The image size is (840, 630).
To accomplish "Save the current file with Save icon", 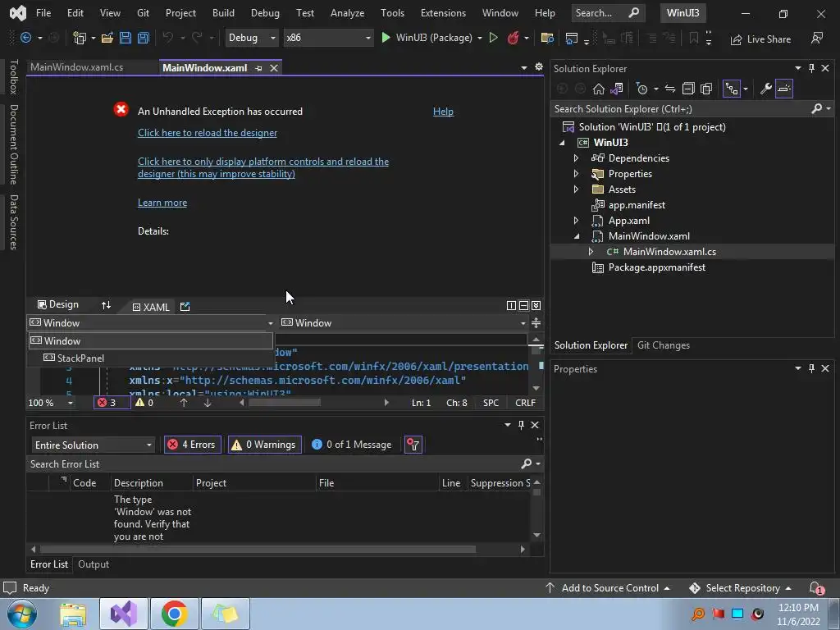I will coord(126,38).
